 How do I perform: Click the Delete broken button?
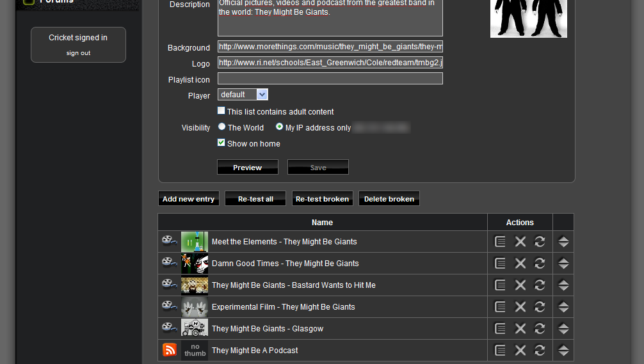tap(389, 199)
